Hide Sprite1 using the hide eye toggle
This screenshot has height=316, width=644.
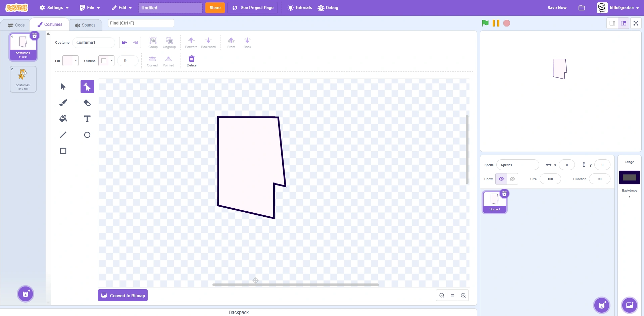(x=512, y=179)
